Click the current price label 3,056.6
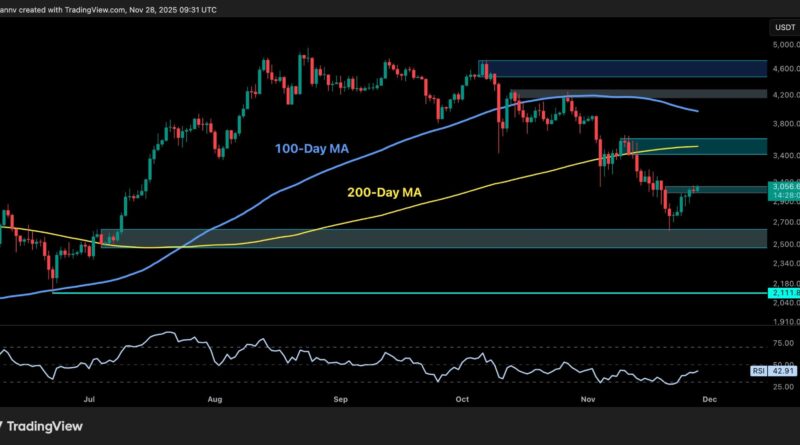Image resolution: width=800 pixels, height=445 pixels. (x=783, y=187)
